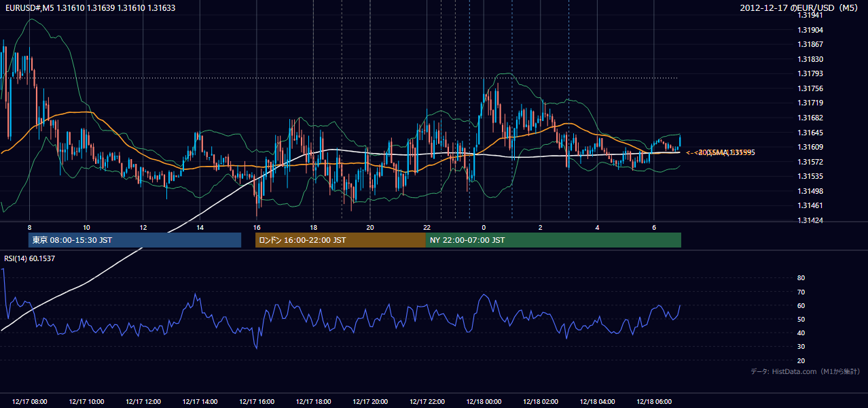868x408 pixels.
Task: Click hour 16 on the chart's hour axis
Action: tap(257, 227)
